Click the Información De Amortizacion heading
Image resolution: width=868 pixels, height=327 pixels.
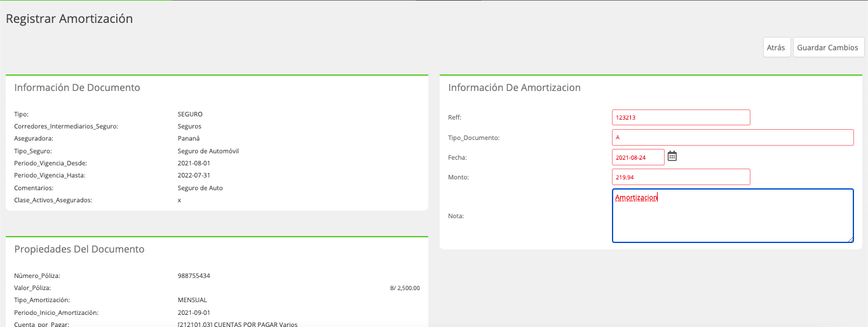click(514, 87)
